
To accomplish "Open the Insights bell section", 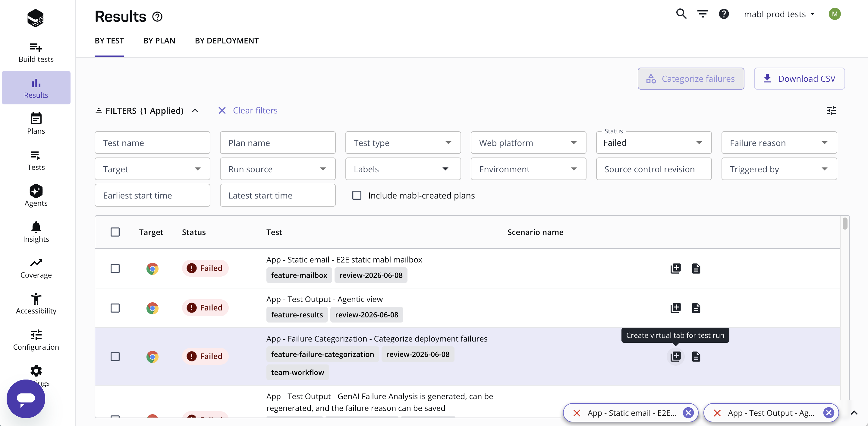I will (x=36, y=232).
